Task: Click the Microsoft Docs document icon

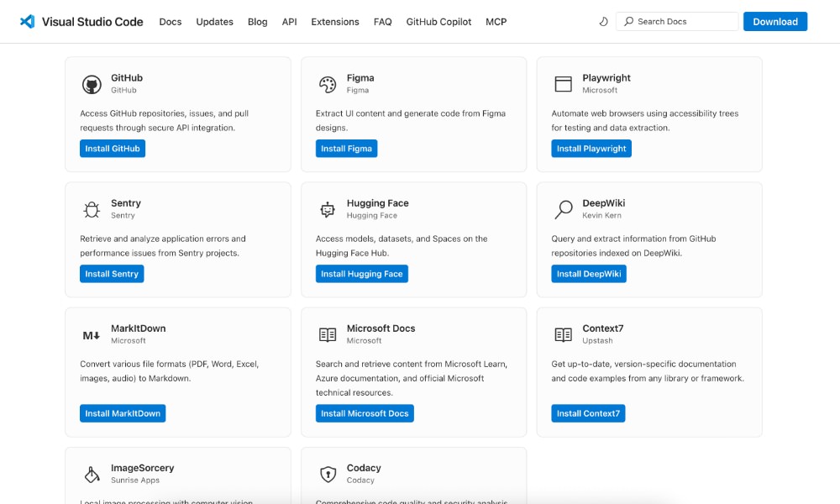Action: coord(328,333)
